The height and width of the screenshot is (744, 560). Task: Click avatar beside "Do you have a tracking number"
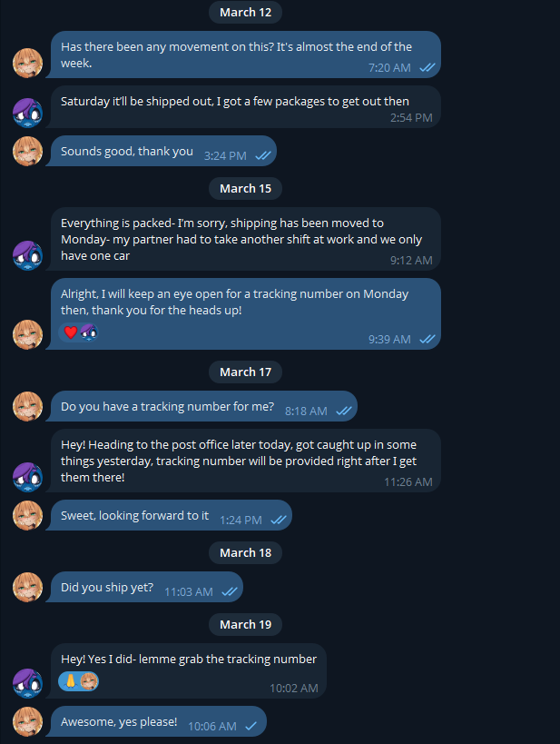tap(27, 406)
